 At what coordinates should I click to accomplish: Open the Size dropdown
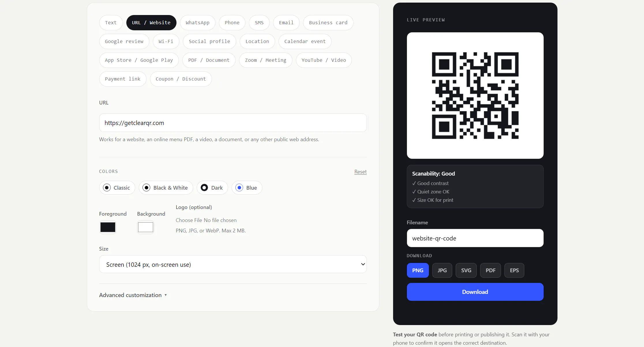tap(233, 264)
